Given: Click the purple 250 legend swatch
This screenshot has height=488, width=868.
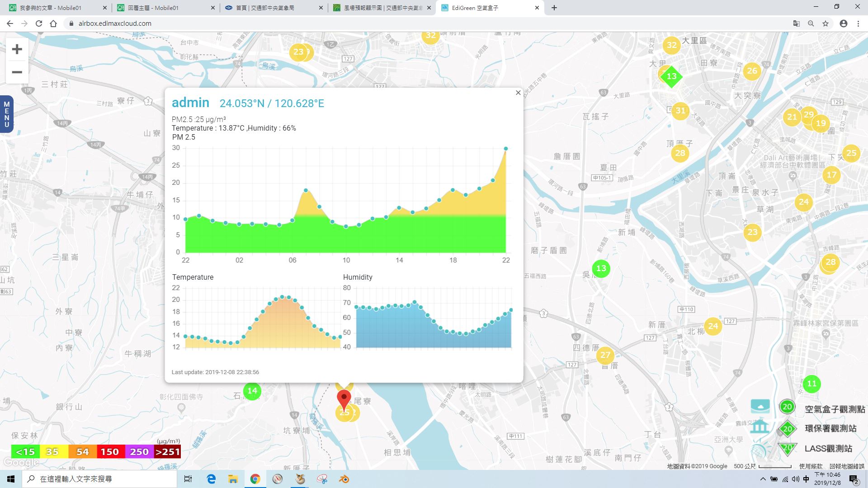Looking at the screenshot, I should (x=138, y=452).
